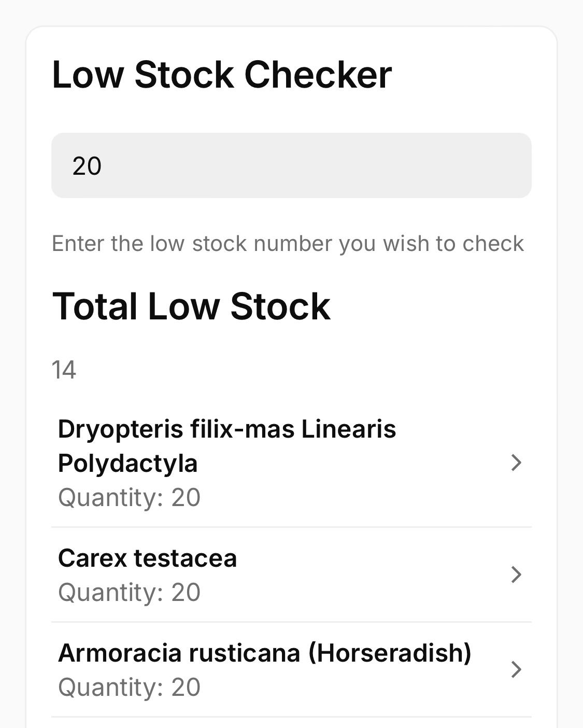Select the Dryopteris filix-mas Linearis item title
Screen dimensions: 583x728
point(226,429)
